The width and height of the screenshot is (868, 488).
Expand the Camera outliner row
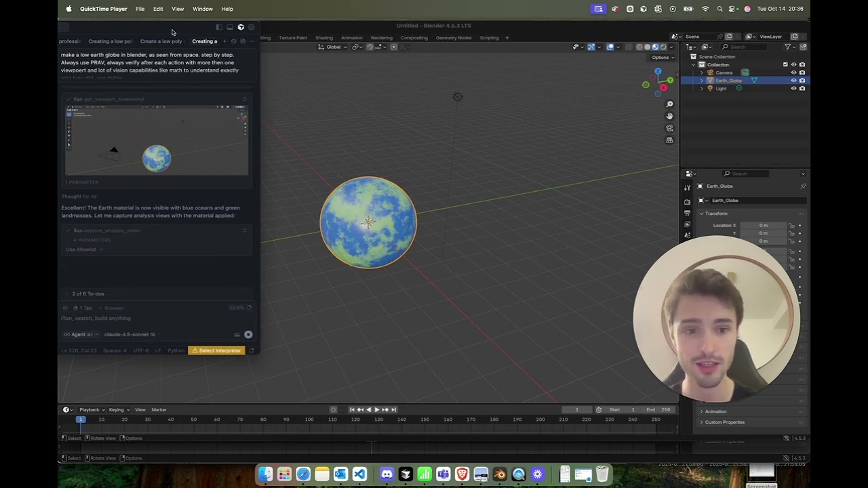pos(702,73)
